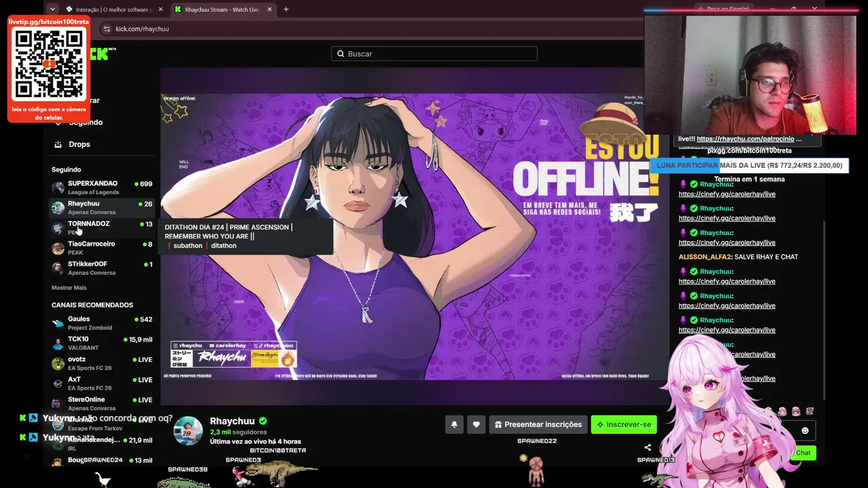Open the tab search dropdown arrow
The height and width of the screenshot is (488, 868).
click(x=52, y=9)
